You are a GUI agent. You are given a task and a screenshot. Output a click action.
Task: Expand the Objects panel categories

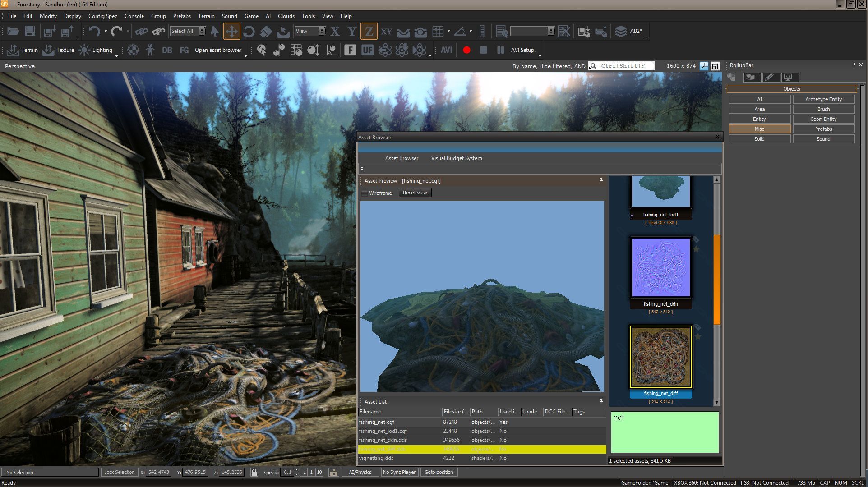point(791,88)
